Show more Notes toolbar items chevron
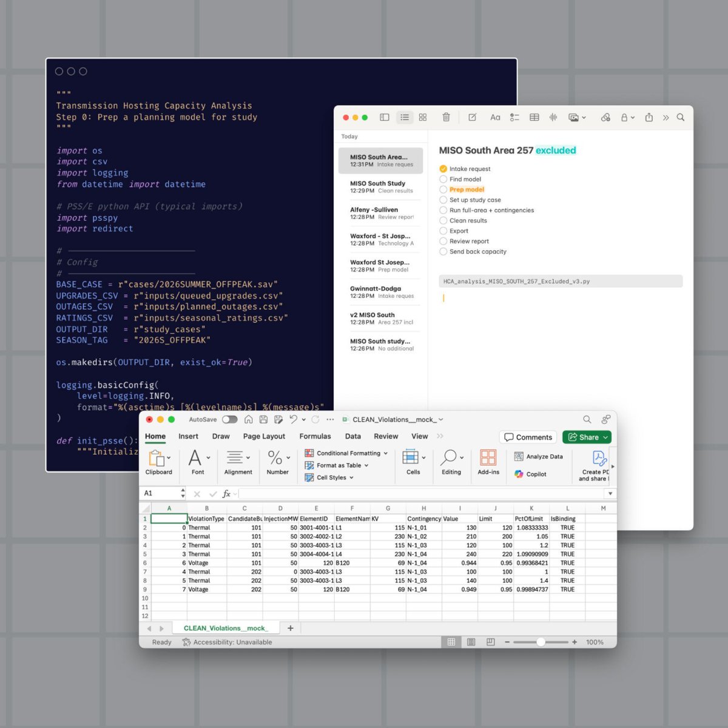This screenshot has height=728, width=728. tap(666, 117)
